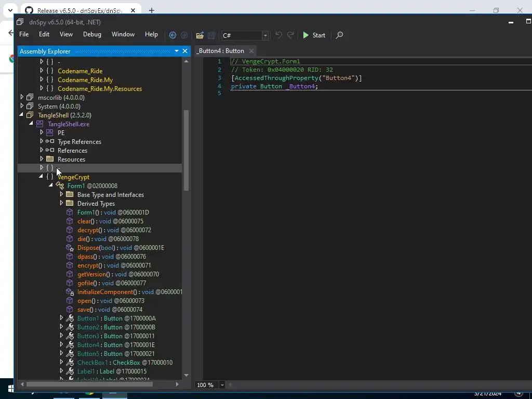The height and width of the screenshot is (399, 532).
Task: Open a new browser tab in Chrome
Action: pyautogui.click(x=151, y=10)
